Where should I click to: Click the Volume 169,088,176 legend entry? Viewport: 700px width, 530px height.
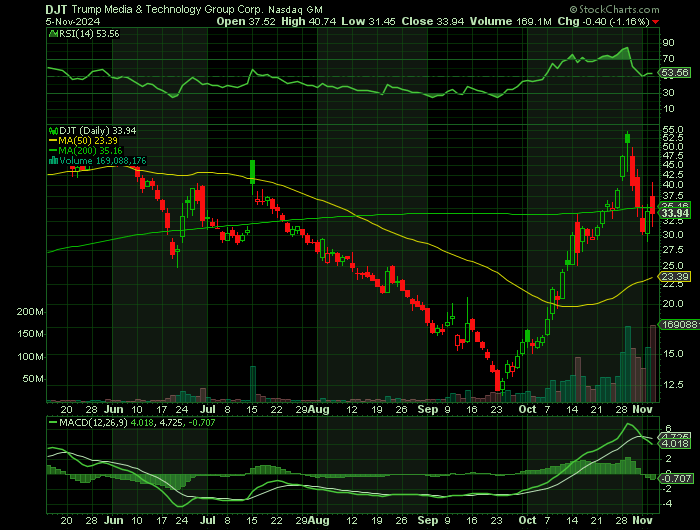click(x=103, y=161)
